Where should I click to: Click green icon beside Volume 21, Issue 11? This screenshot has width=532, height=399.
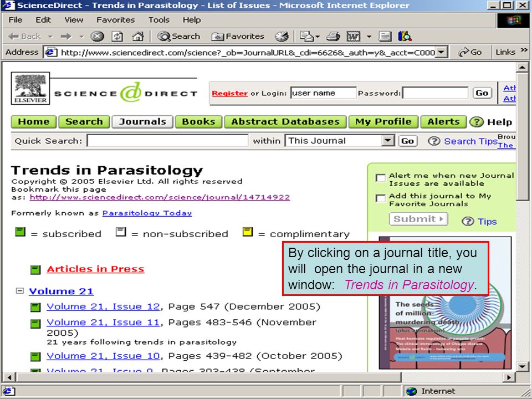[35, 323]
